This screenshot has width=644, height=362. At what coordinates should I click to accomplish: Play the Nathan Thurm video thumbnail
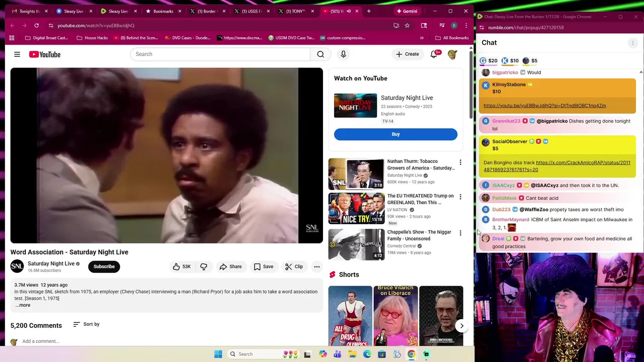356,174
